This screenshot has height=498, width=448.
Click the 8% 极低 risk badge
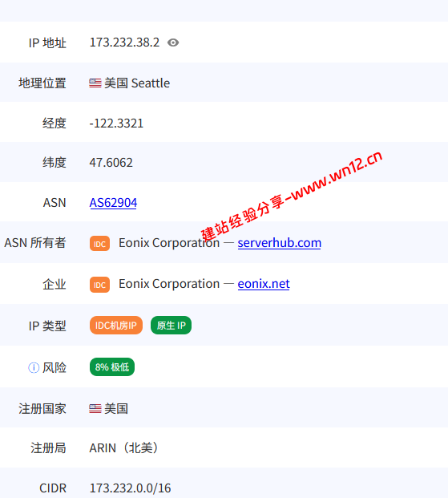click(x=112, y=366)
